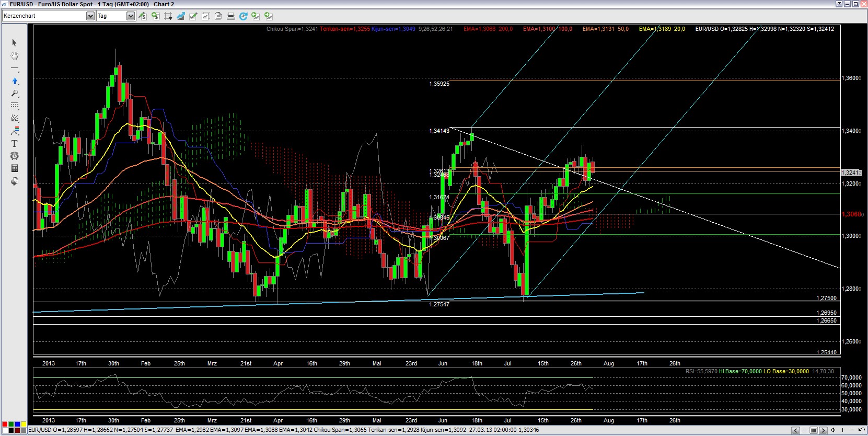Expand the Tag timeframe dropdown
The image size is (868, 436).
[x=130, y=16]
